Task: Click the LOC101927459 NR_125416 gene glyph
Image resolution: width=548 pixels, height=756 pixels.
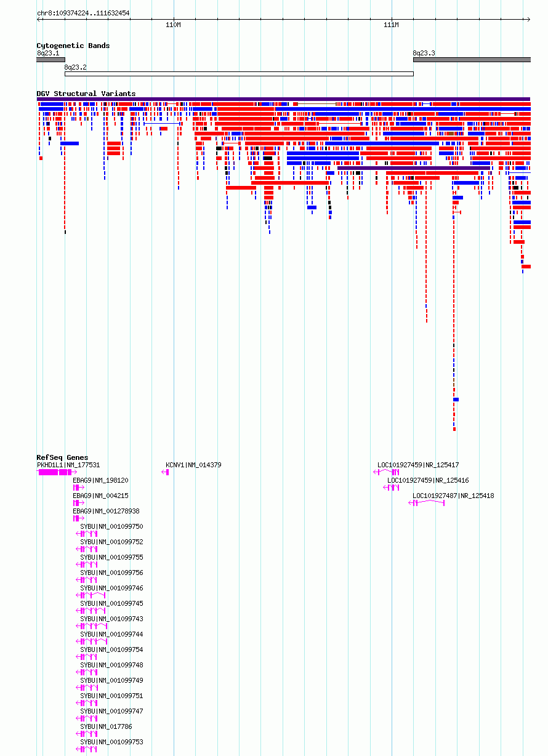Action: click(391, 488)
